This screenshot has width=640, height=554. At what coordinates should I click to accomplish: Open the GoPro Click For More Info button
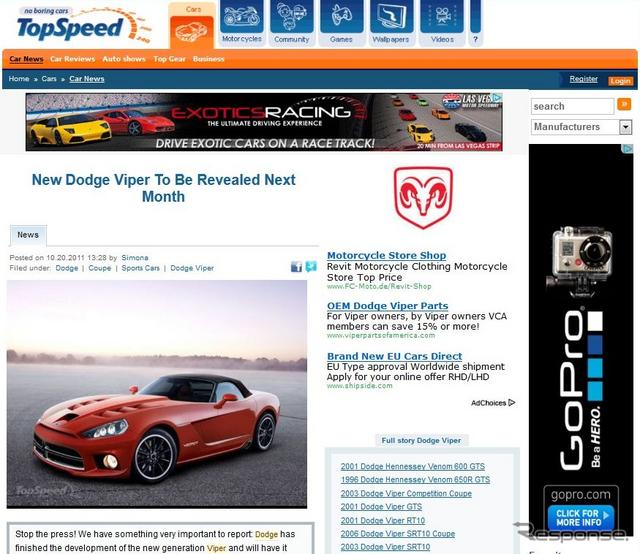tap(580, 518)
